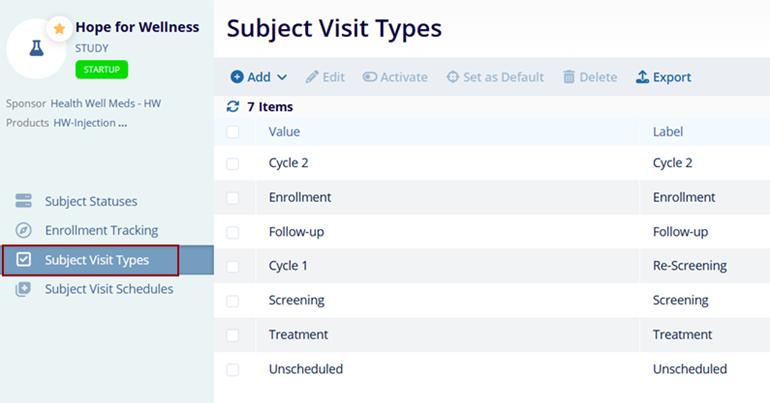This screenshot has width=770, height=403.
Task: Sort by the Value column header
Action: [284, 132]
